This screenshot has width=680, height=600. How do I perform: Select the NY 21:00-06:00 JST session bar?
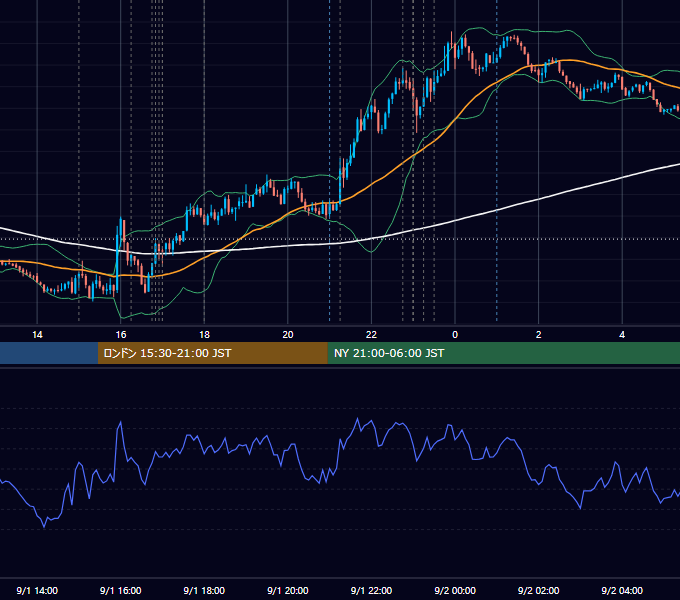pyautogui.click(x=504, y=353)
